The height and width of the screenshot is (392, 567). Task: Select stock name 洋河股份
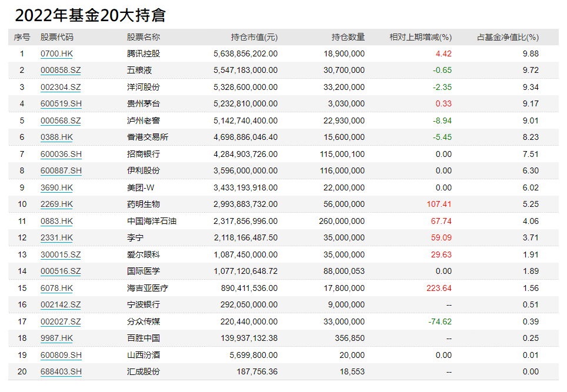coord(143,88)
